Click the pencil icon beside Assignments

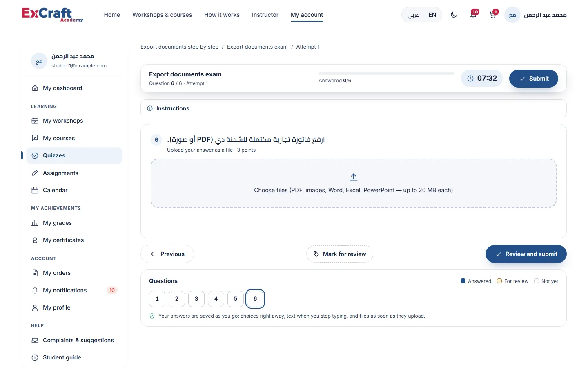pyautogui.click(x=35, y=173)
